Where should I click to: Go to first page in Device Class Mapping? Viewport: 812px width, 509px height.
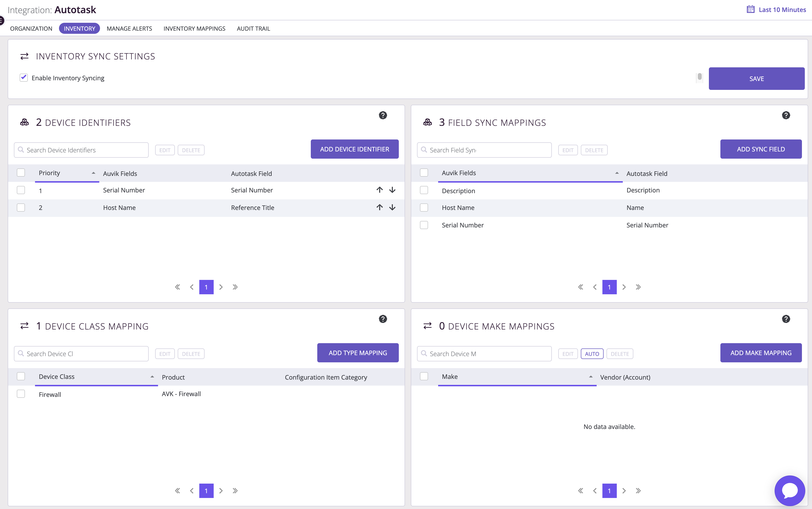pos(177,491)
